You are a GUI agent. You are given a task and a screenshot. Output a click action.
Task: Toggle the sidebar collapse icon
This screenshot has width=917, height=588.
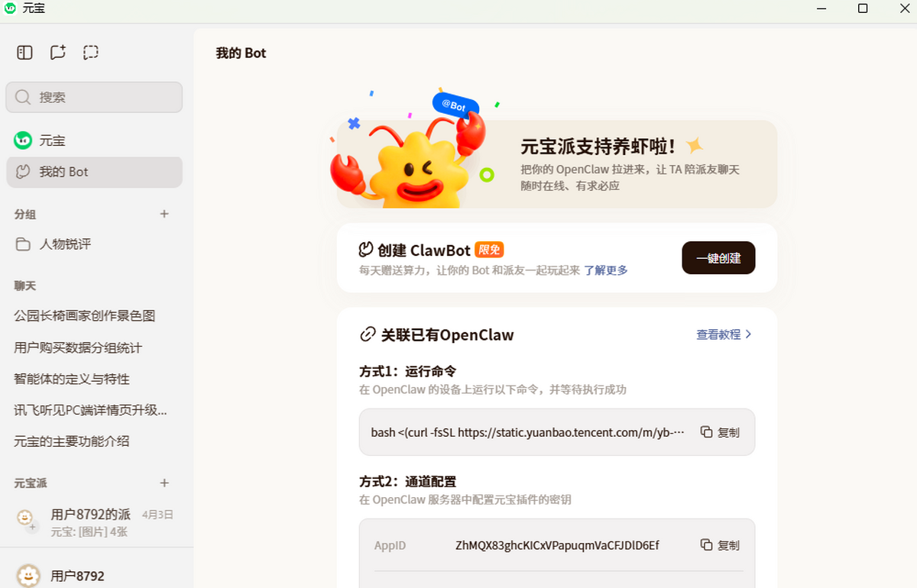25,53
